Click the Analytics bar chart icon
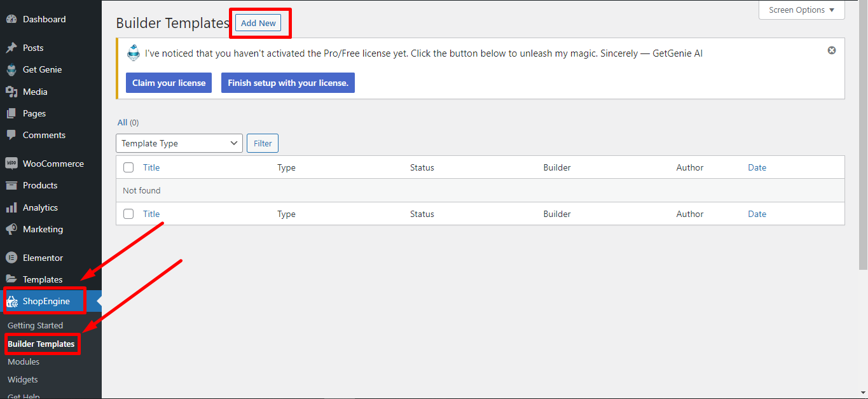 (11, 207)
